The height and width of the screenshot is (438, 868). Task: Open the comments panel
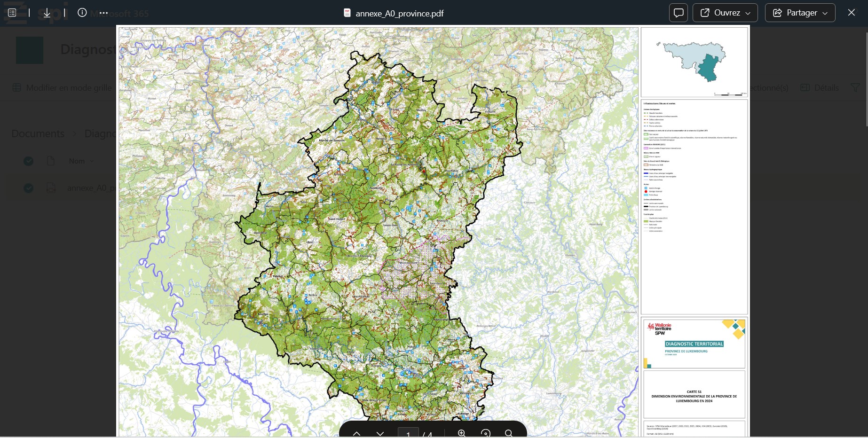click(x=678, y=13)
